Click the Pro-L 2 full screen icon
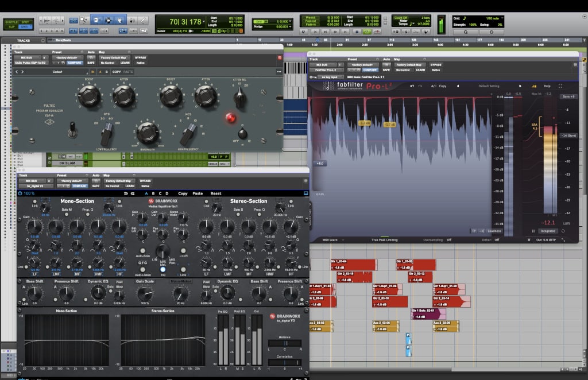588x380 pixels. [x=560, y=86]
